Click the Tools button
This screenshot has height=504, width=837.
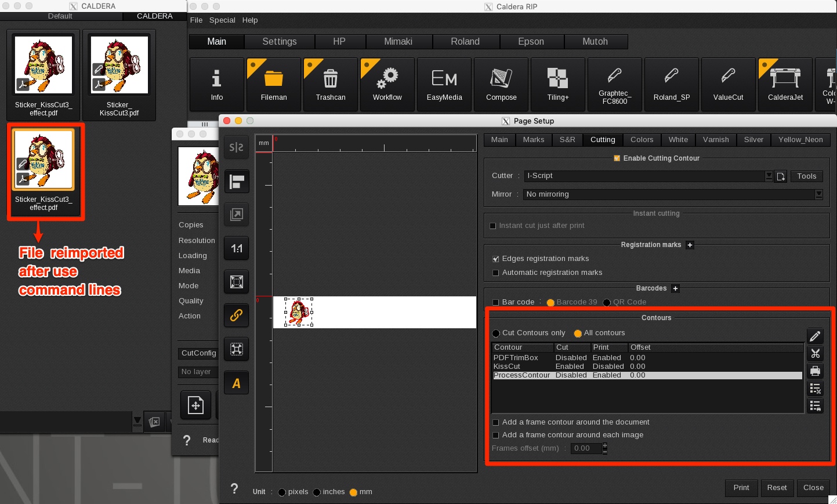pyautogui.click(x=806, y=176)
